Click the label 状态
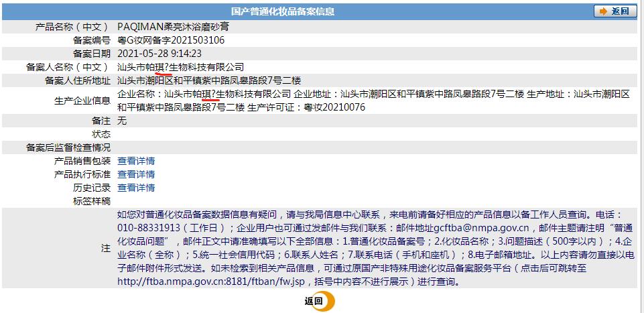The image size is (644, 313). 101,134
